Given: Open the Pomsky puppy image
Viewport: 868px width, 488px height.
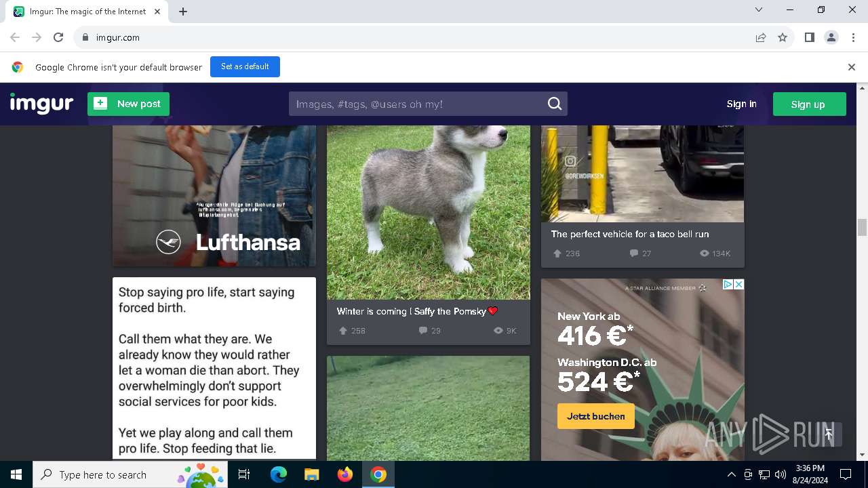Looking at the screenshot, I should click(x=429, y=212).
